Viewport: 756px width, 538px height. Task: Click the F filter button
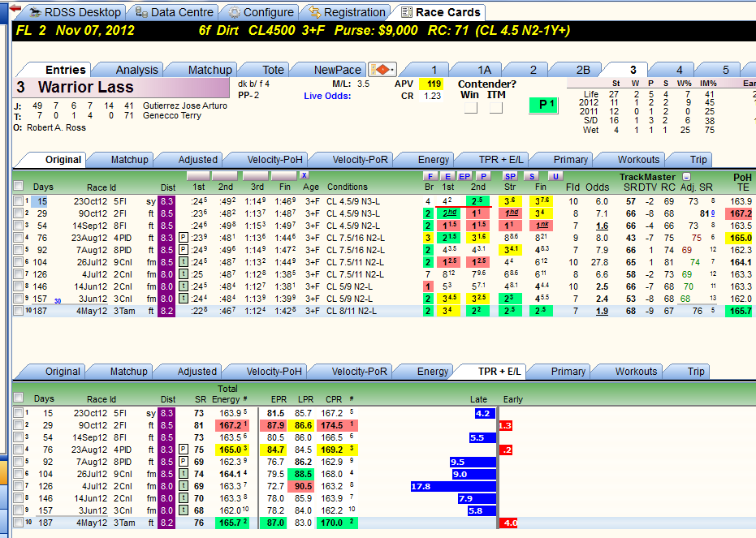coord(430,176)
